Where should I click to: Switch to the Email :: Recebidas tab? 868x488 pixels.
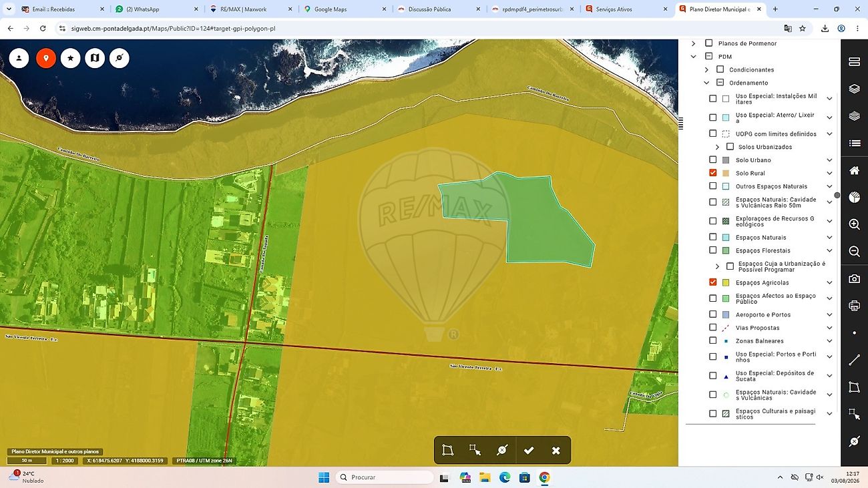61,9
